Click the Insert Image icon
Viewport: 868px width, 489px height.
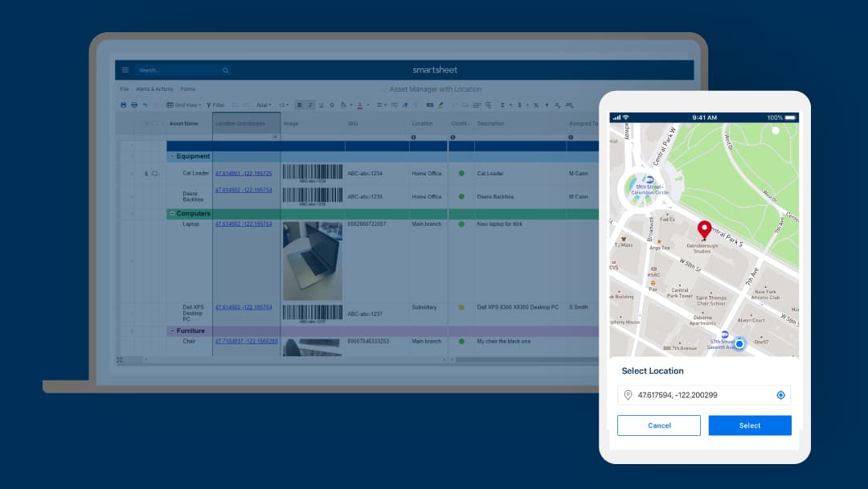pos(429,105)
